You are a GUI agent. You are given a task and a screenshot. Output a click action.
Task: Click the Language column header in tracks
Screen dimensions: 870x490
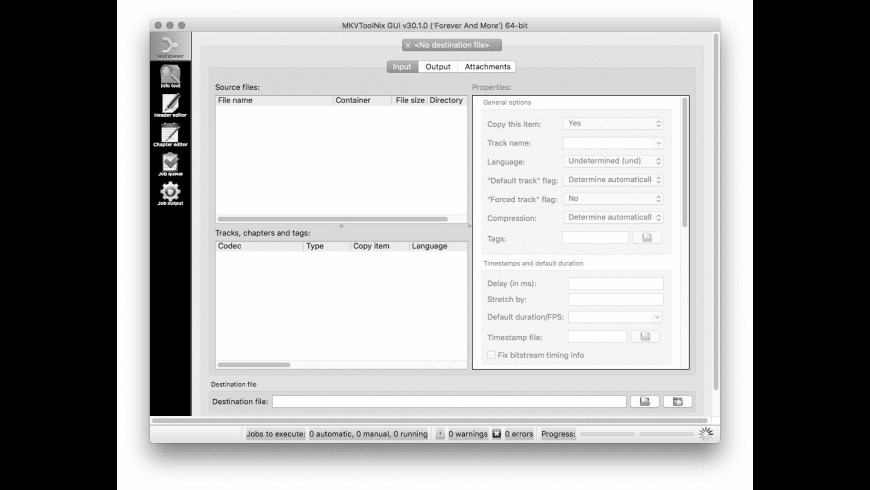(x=438, y=246)
